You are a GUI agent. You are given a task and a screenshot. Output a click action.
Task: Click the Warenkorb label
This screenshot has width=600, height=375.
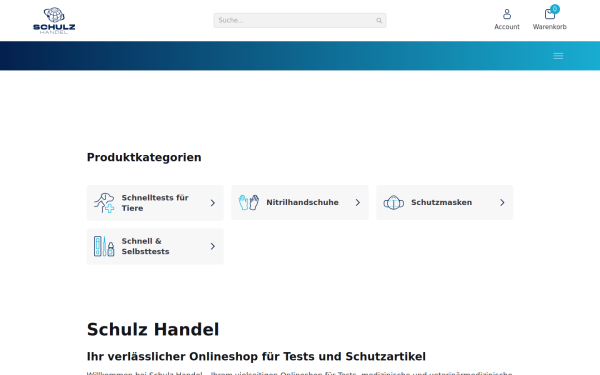(549, 27)
